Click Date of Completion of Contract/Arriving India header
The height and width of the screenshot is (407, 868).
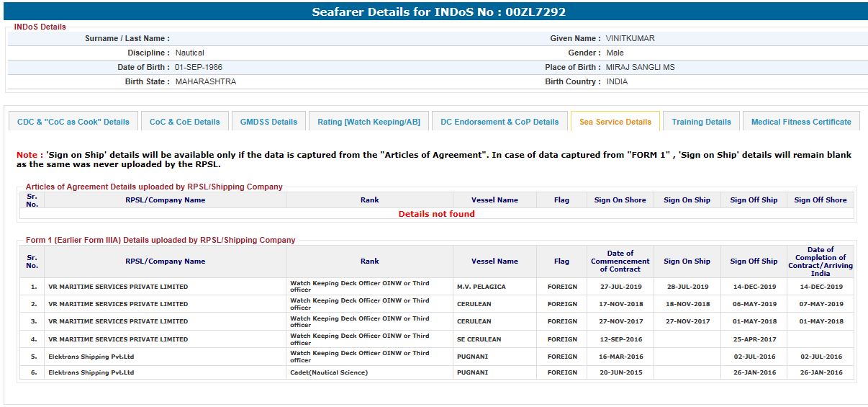coord(820,261)
